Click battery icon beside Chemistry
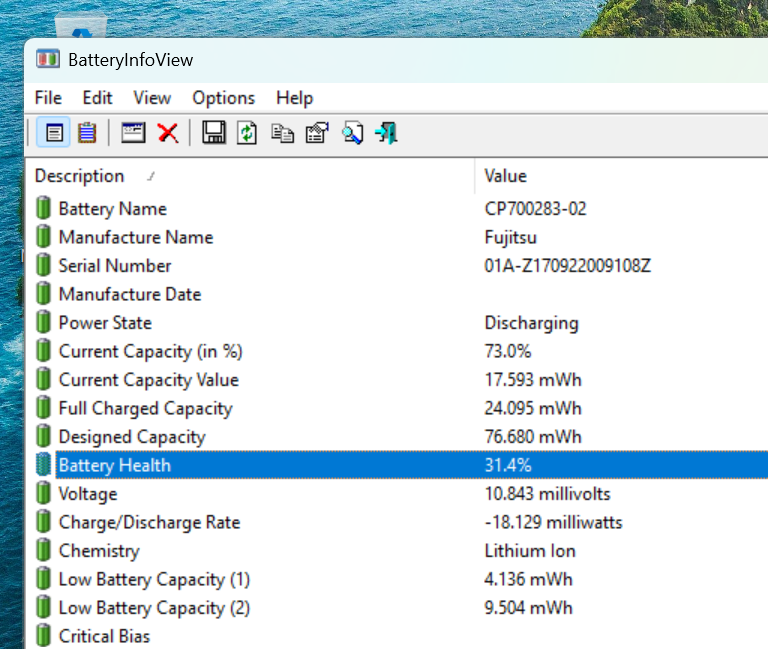The height and width of the screenshot is (649, 768). 44,550
